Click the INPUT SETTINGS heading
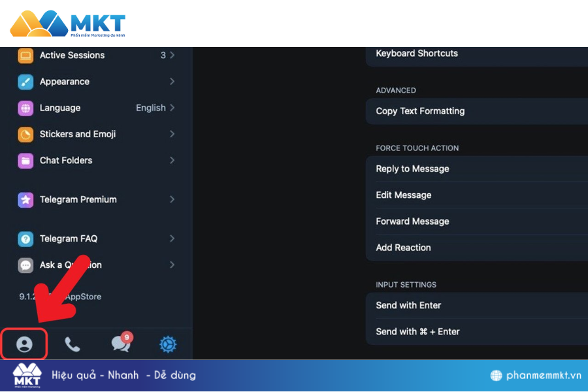Viewport: 588px width, 392px height. 406,285
